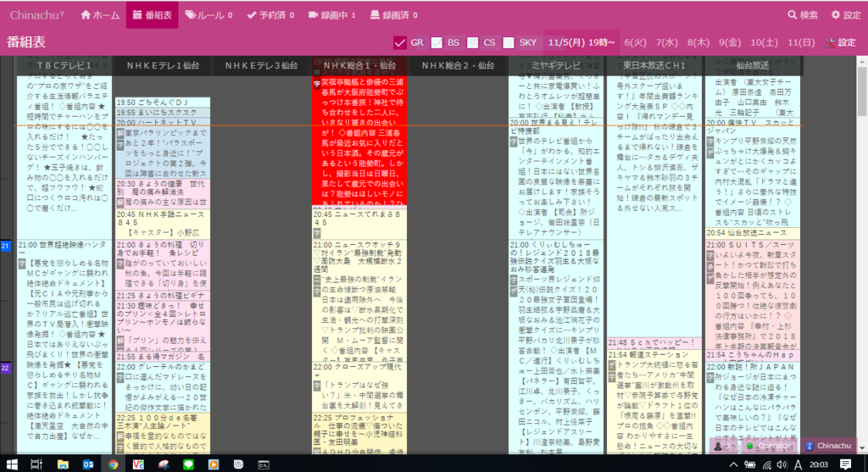Open program 22:25 プロフェッショナル
Screen dimensions: 868x472
tap(359, 433)
